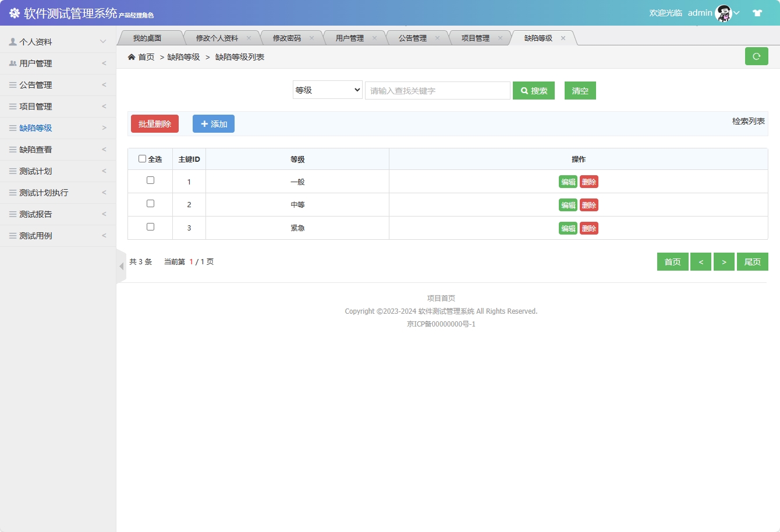Click the home icon in the breadcrumb bar
The image size is (780, 532).
coord(132,57)
